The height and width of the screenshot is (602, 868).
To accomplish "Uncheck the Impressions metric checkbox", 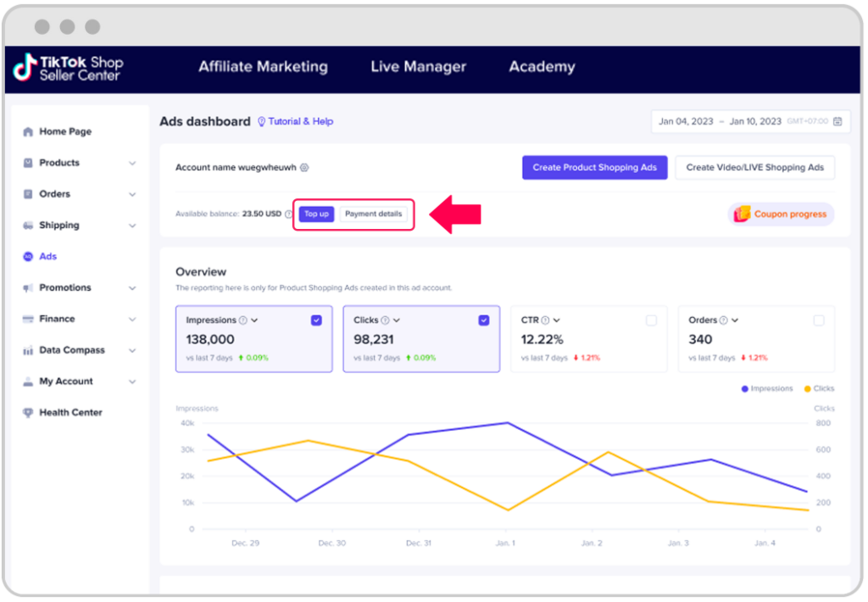I will tap(316, 321).
